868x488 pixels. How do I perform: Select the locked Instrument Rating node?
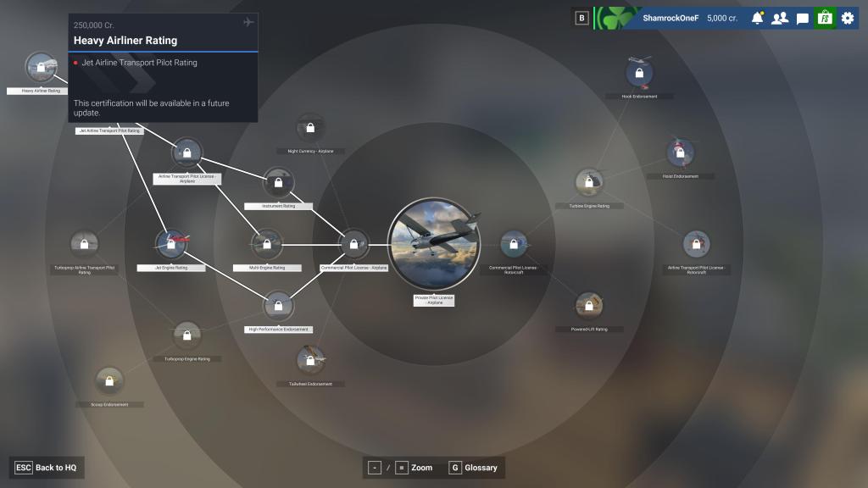coord(278,182)
